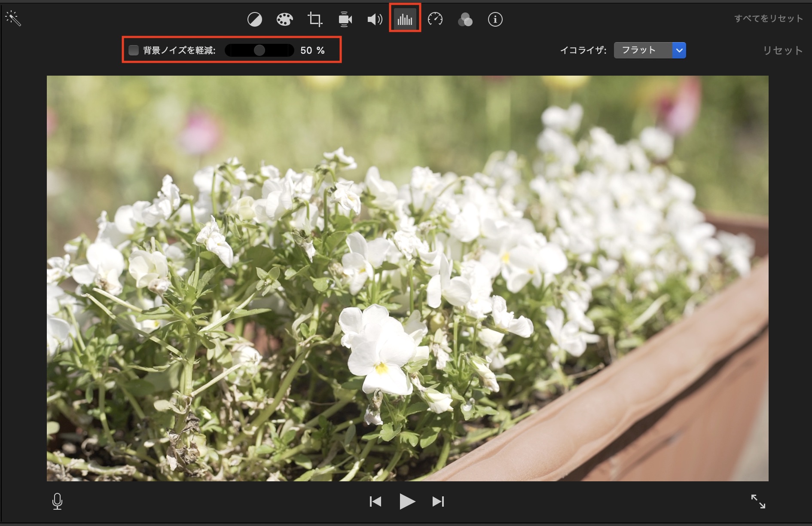This screenshot has height=526, width=812.
Task: Click the background noise reduction slider
Action: [259, 50]
